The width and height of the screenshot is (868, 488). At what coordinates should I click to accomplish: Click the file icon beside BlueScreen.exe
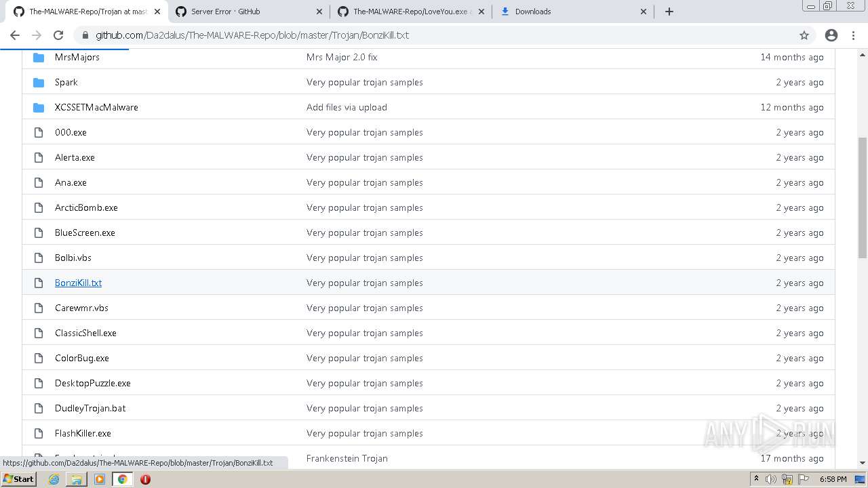(x=39, y=232)
